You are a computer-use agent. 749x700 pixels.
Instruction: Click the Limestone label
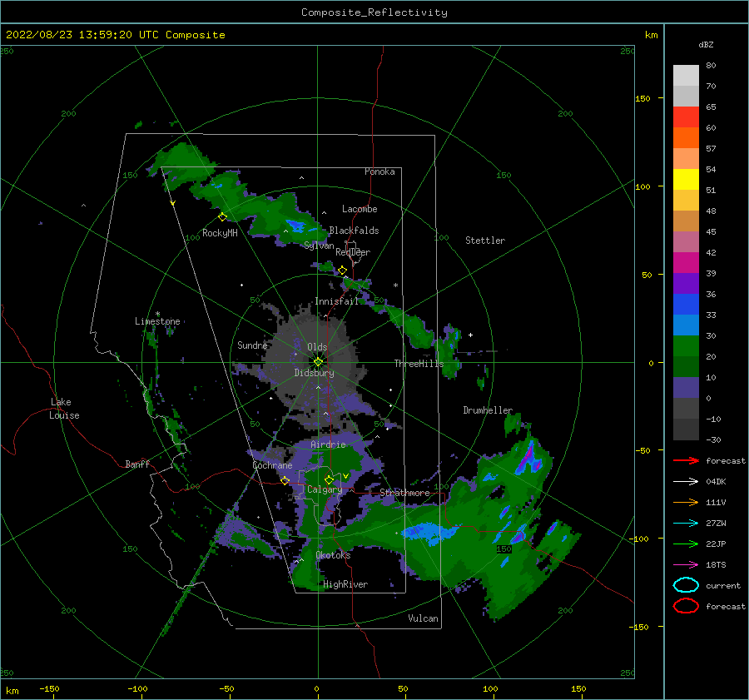157,321
